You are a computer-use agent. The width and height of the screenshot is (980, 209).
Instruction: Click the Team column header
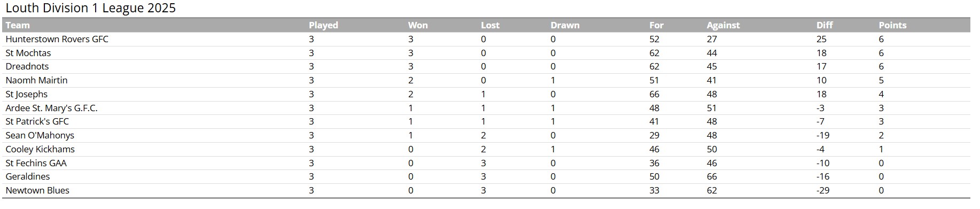18,25
